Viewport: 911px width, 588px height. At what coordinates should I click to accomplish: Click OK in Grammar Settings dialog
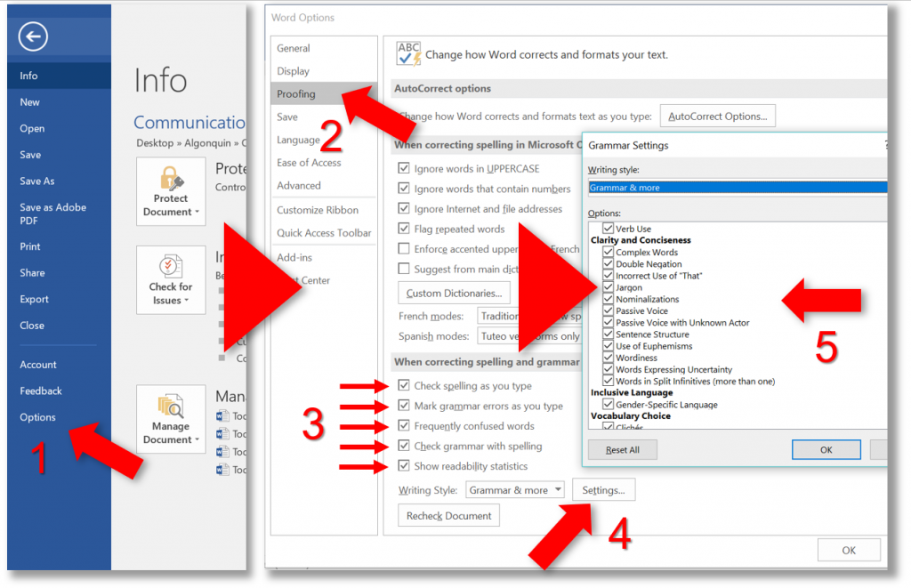click(x=826, y=450)
